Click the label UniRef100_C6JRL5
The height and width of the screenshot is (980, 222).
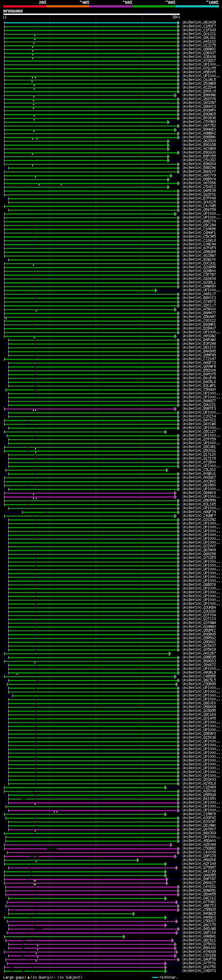(x=199, y=80)
